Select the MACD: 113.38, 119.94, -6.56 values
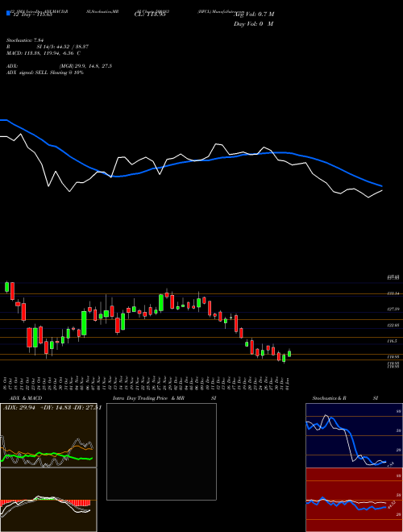 point(44,53)
